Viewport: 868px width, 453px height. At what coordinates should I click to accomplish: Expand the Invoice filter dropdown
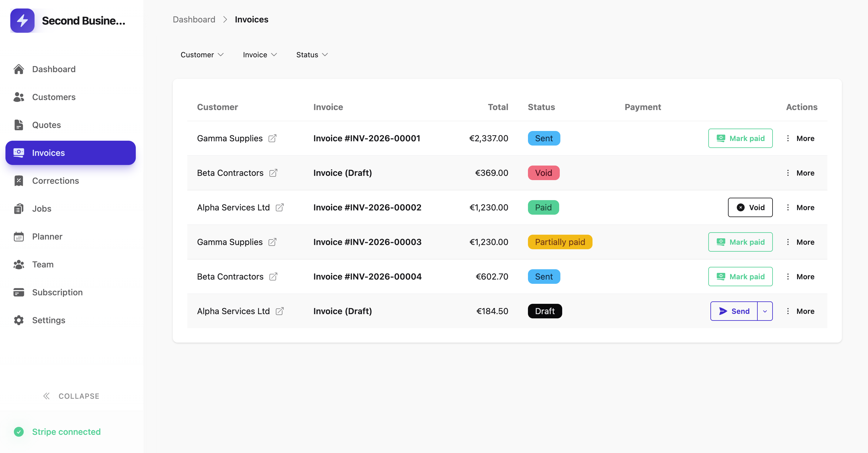259,55
